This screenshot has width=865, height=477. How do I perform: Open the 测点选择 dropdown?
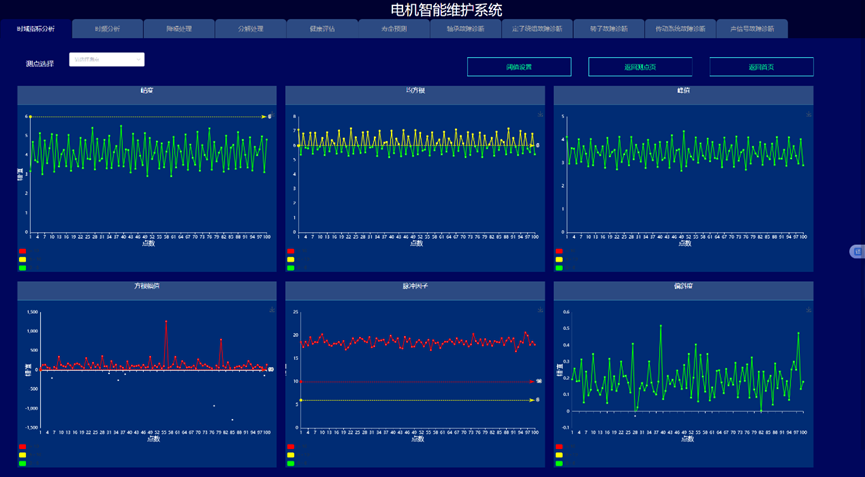point(107,60)
